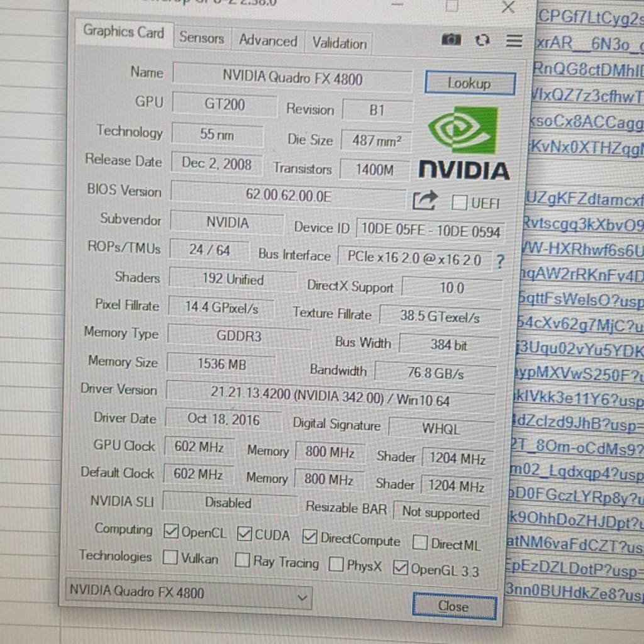644x644 pixels.
Task: Open the NVIDIA Quadro FX 4800 GPU dropdown
Action: point(189,594)
